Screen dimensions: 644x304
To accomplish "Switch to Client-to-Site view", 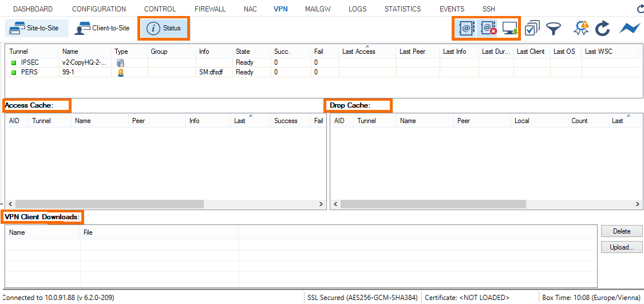I will click(102, 28).
